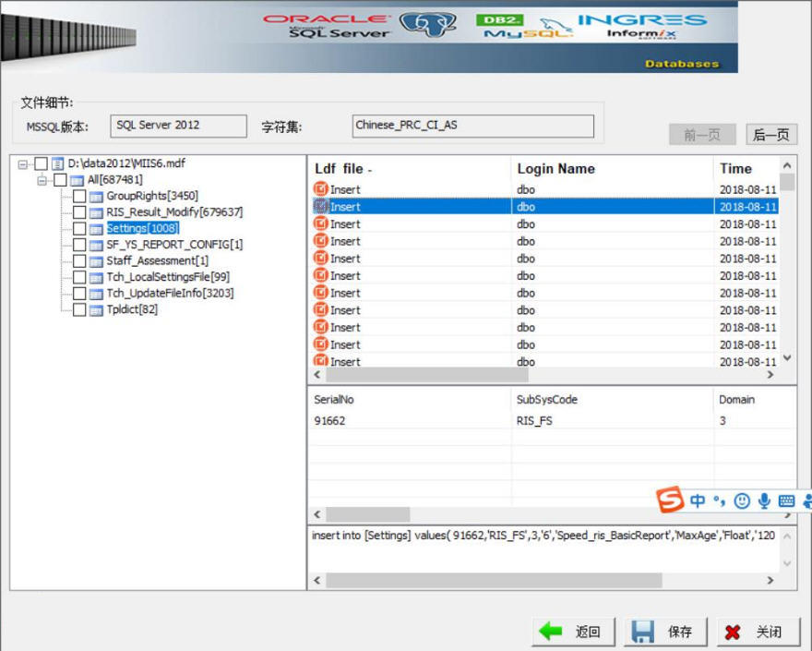Click the emoji smiley icon in IME bar
812x651 pixels.
(x=742, y=500)
